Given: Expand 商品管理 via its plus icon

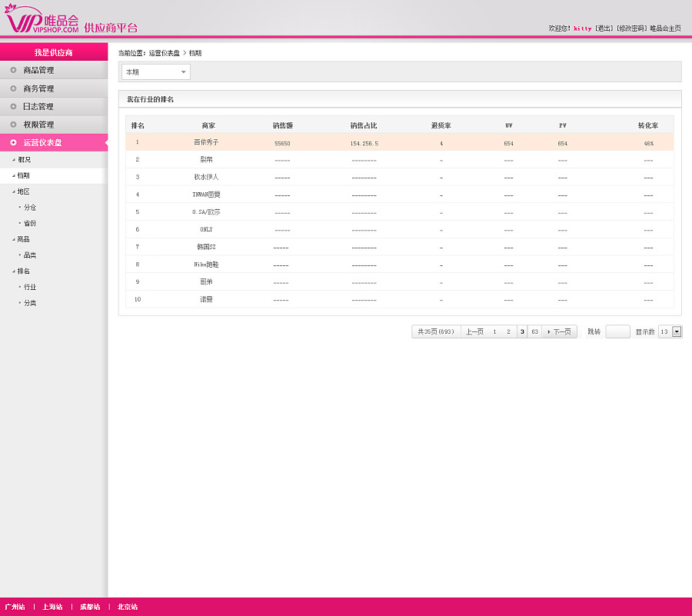Looking at the screenshot, I should 13,70.
